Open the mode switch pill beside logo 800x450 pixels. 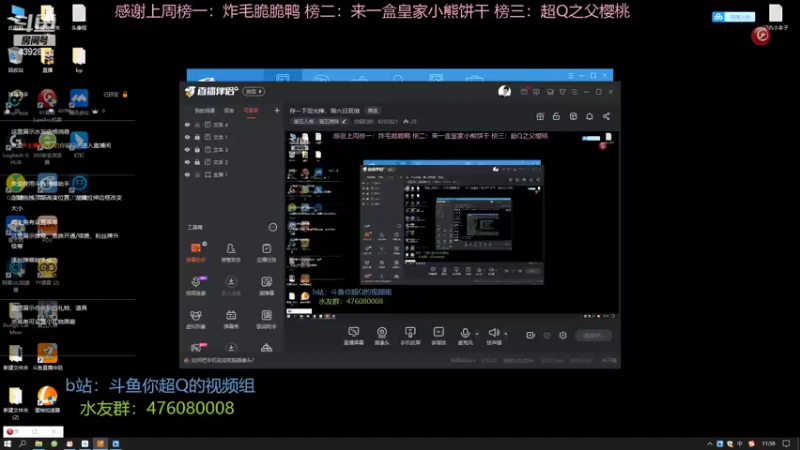[x=254, y=91]
